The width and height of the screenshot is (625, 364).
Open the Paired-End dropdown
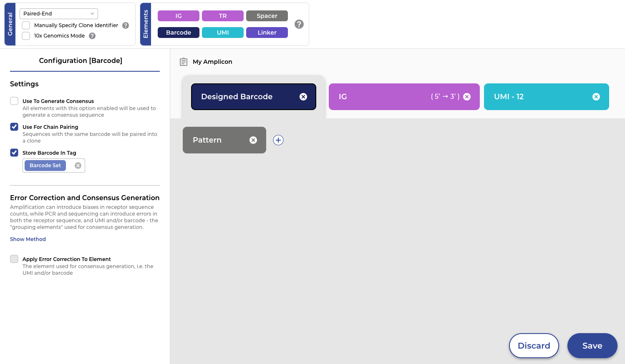[59, 14]
